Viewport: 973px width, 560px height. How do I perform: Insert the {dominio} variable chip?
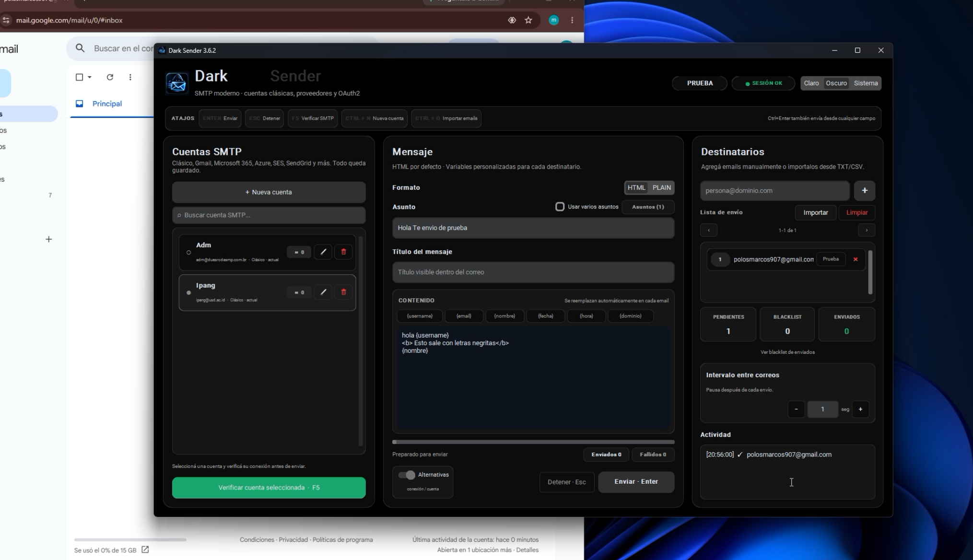click(x=630, y=316)
